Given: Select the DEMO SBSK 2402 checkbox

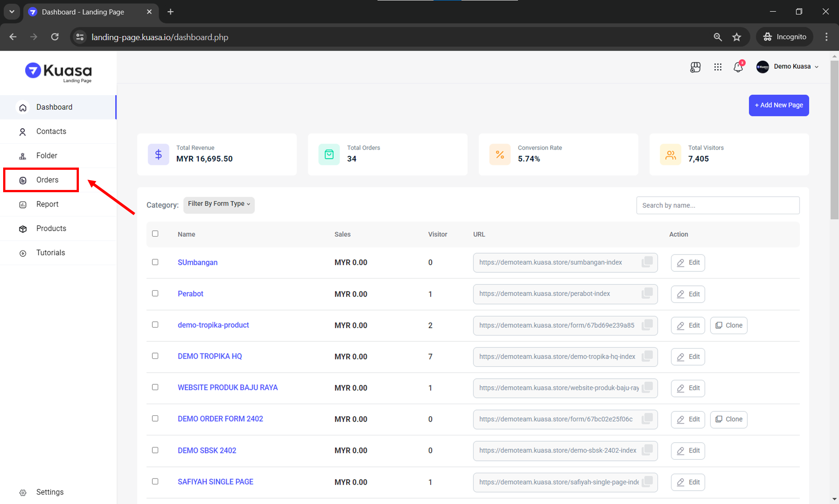Looking at the screenshot, I should click(155, 450).
